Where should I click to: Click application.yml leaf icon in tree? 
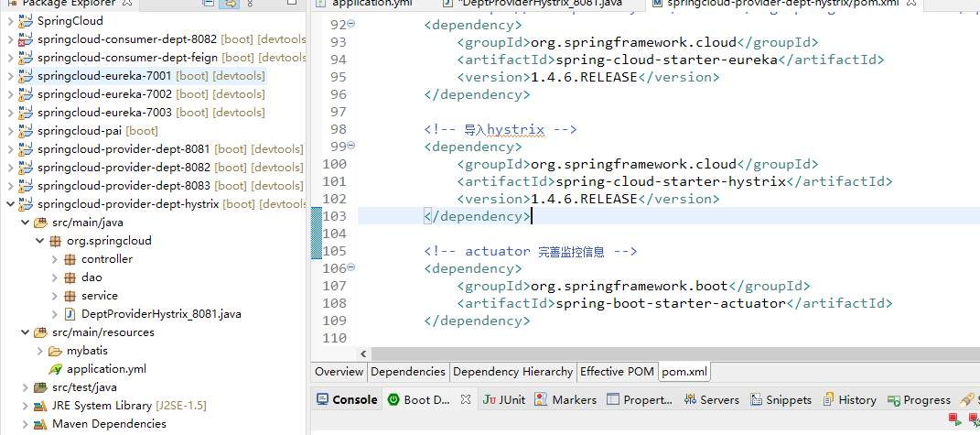[x=56, y=369]
